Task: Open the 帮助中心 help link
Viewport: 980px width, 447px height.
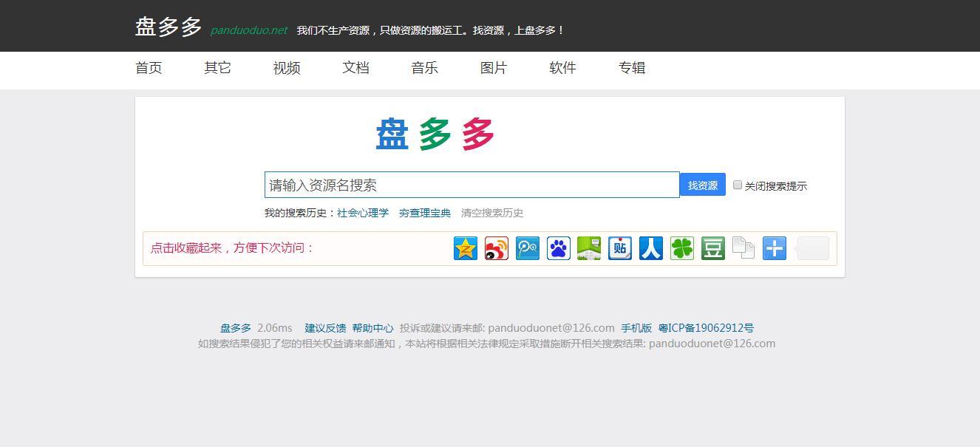Action: pos(372,328)
